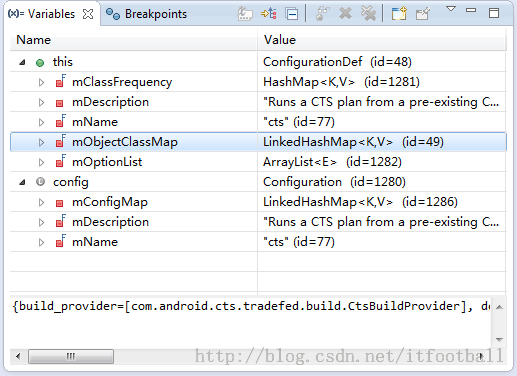Click the Value column header

pos(382,40)
